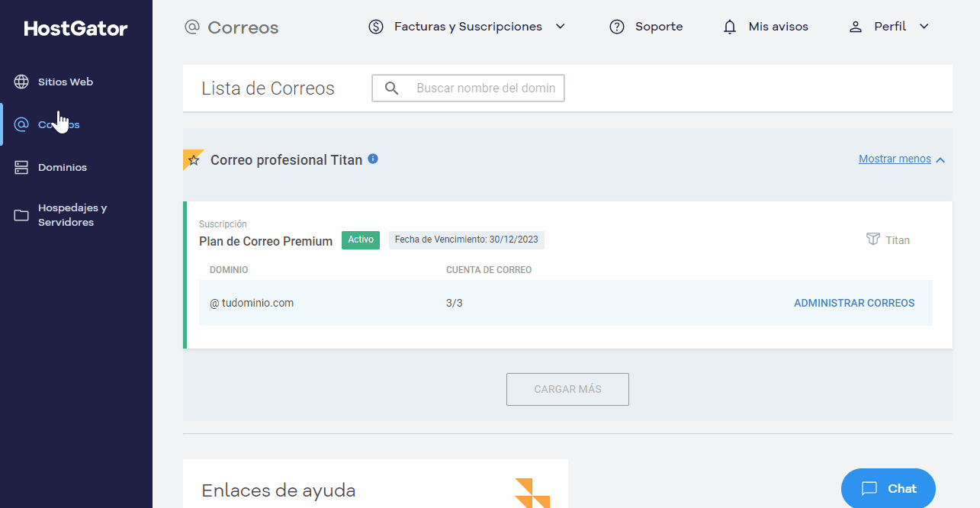Image resolution: width=980 pixels, height=508 pixels.
Task: Click the domain name search field
Action: [x=468, y=88]
